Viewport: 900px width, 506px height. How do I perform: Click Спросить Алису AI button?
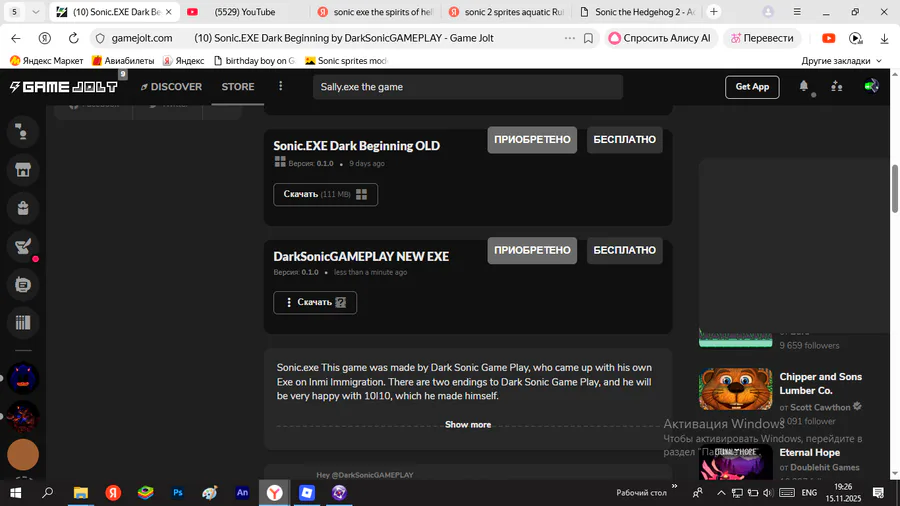(x=660, y=38)
